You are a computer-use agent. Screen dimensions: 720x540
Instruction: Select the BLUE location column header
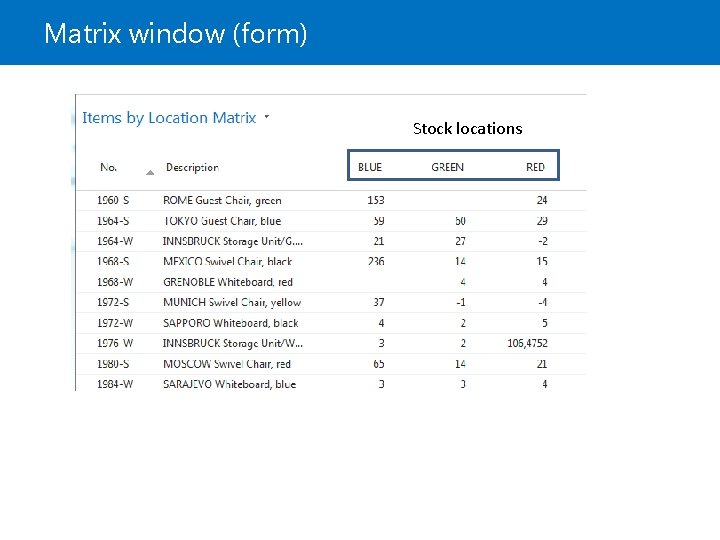coord(370,167)
